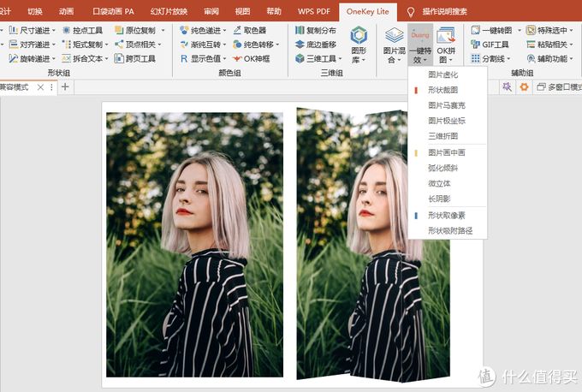Click 一键转图 tool

pos(491,30)
